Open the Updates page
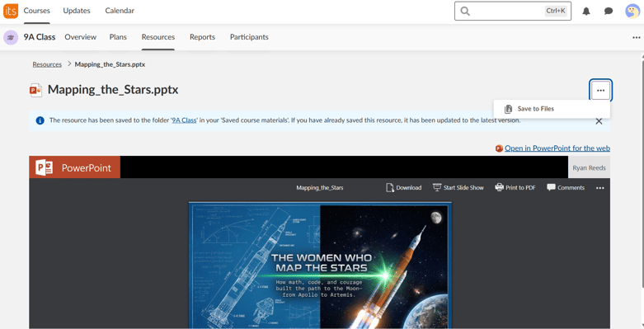Screen dimensions: 644x329 click(x=77, y=11)
